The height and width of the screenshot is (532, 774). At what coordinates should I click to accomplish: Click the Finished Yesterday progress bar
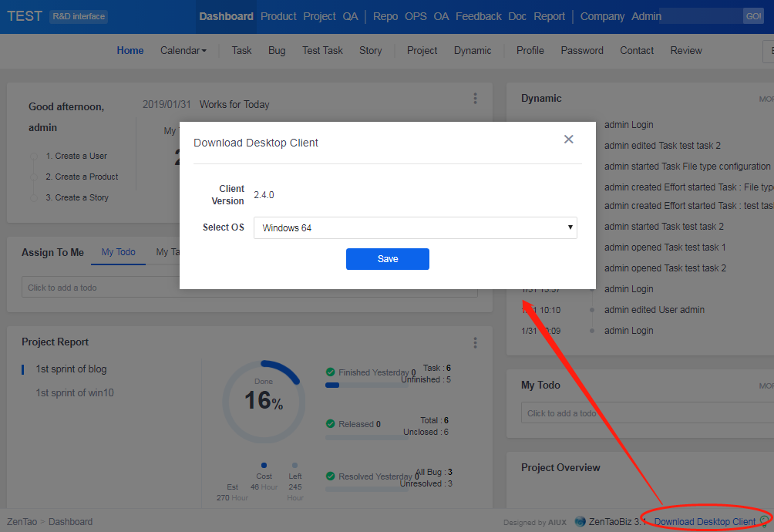point(362,385)
